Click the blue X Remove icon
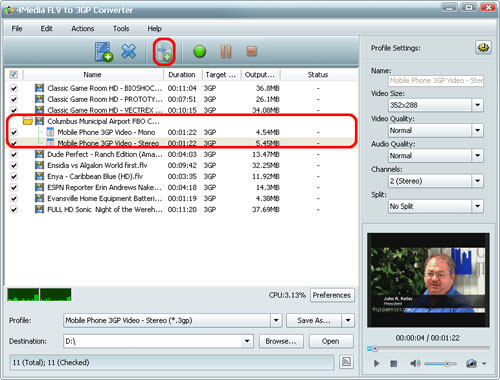 (129, 51)
